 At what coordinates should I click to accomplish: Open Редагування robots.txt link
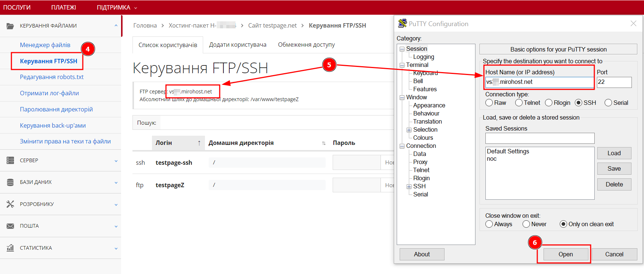point(52,77)
